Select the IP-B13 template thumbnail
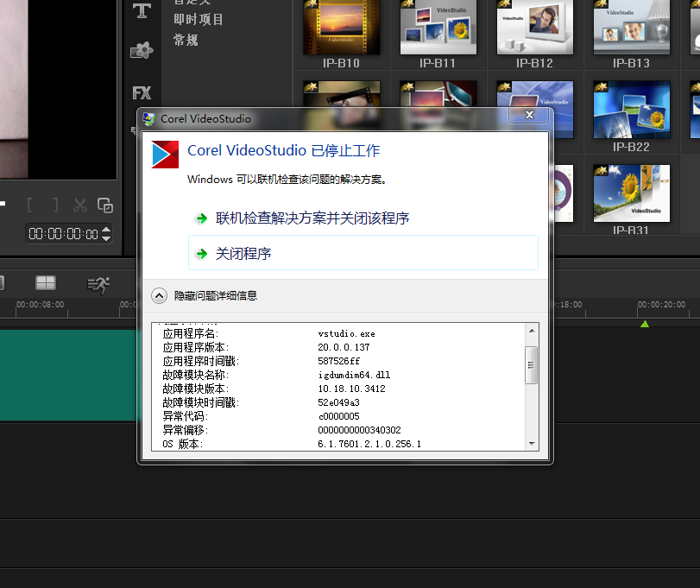This screenshot has width=700, height=588. pyautogui.click(x=631, y=28)
